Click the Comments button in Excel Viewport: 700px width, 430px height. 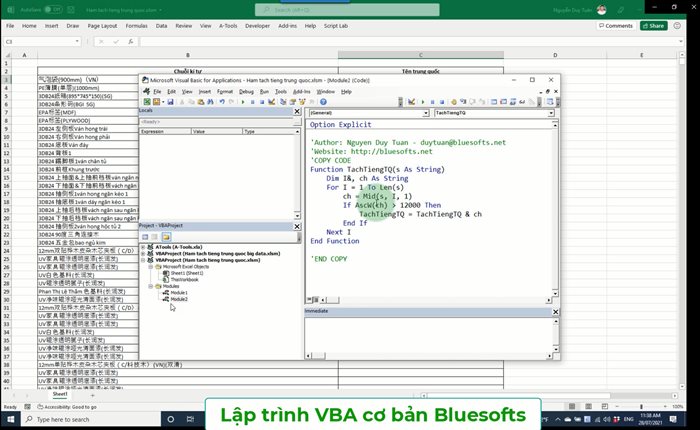click(615, 25)
